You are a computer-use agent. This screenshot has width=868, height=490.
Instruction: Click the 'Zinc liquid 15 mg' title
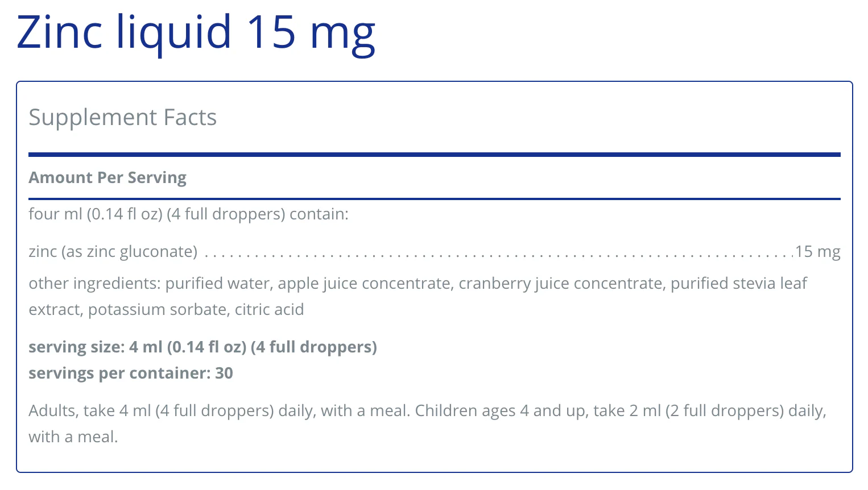(x=196, y=32)
